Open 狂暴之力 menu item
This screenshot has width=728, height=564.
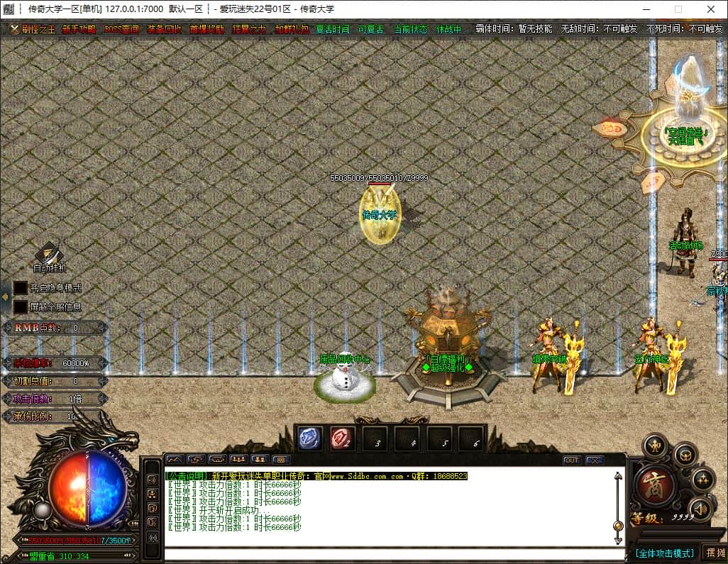coord(249,29)
